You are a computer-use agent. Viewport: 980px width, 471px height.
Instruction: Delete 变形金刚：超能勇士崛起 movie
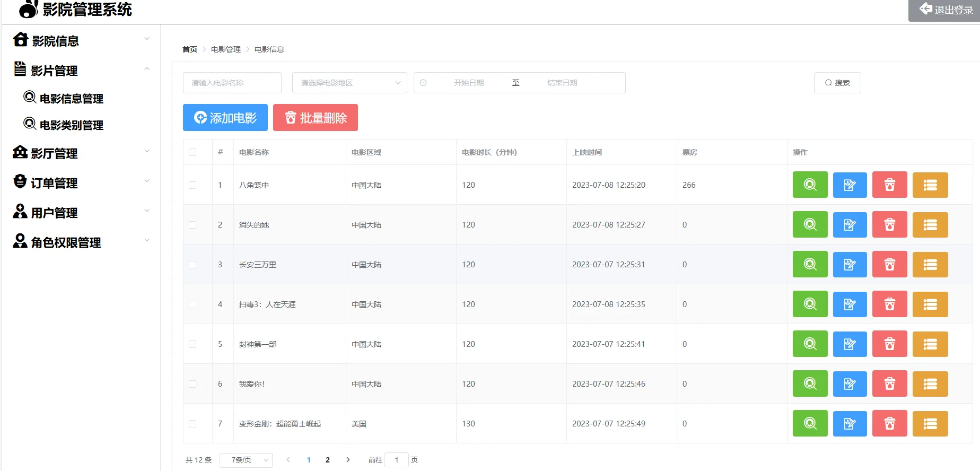[890, 423]
